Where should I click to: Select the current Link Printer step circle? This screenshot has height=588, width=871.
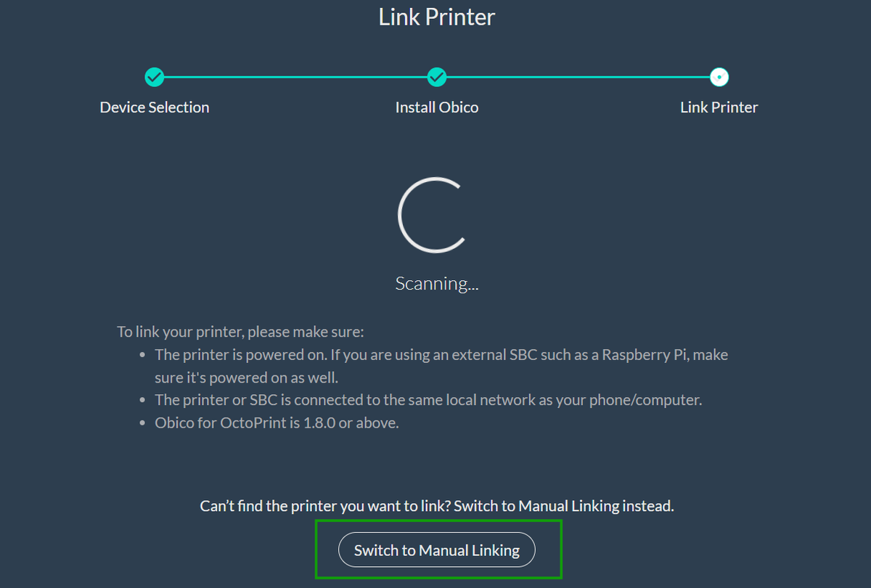719,77
